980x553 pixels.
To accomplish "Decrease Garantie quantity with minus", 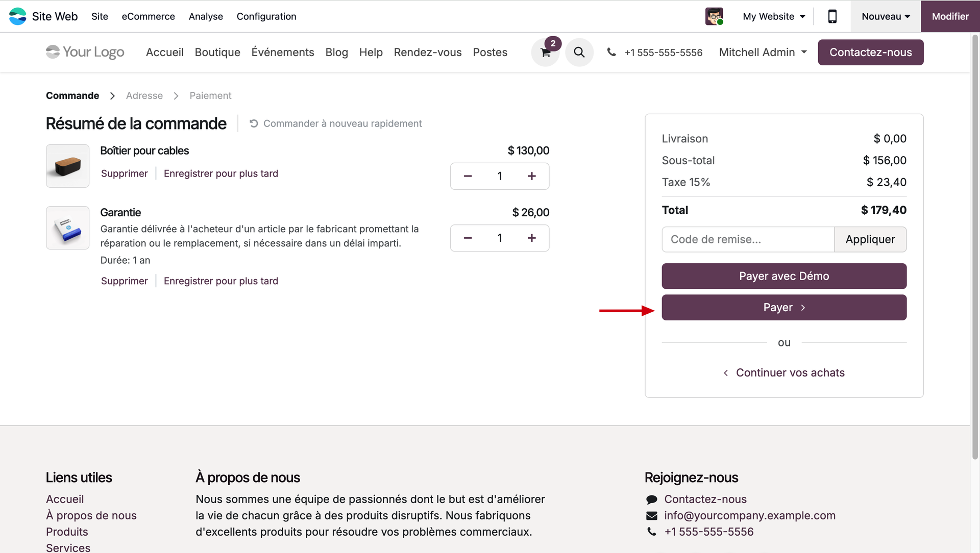I will [x=468, y=238].
